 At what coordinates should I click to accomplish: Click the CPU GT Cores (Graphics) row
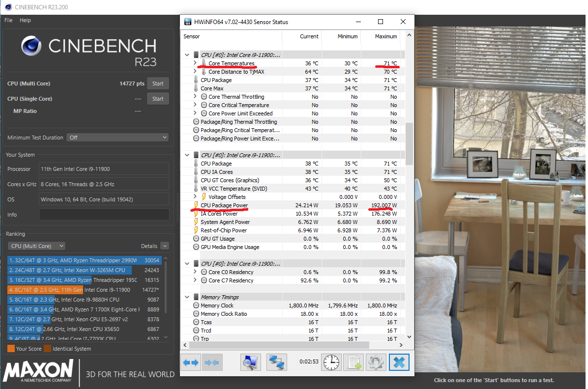293,180
